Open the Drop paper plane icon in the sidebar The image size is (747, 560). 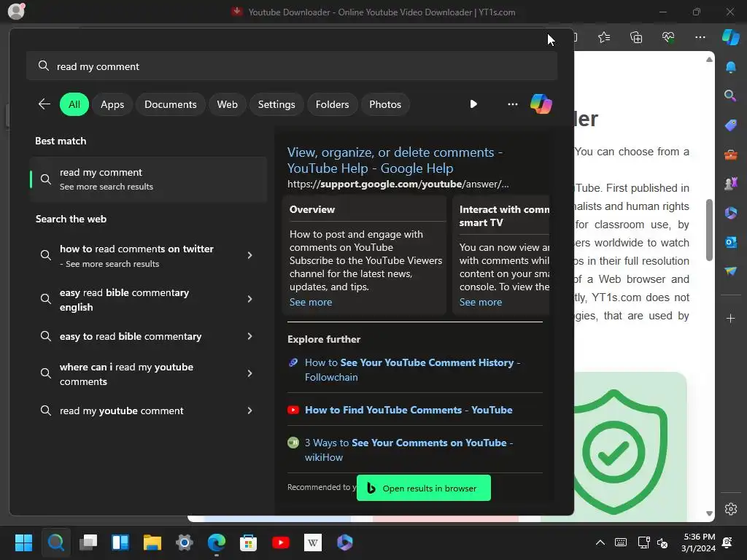730,271
